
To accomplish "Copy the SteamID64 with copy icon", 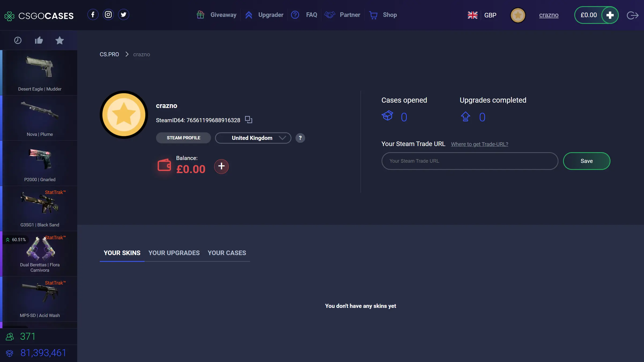I will pos(249,120).
